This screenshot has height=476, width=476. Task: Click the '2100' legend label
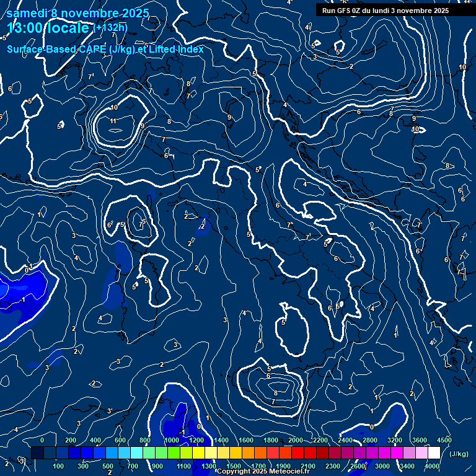tap(308, 466)
